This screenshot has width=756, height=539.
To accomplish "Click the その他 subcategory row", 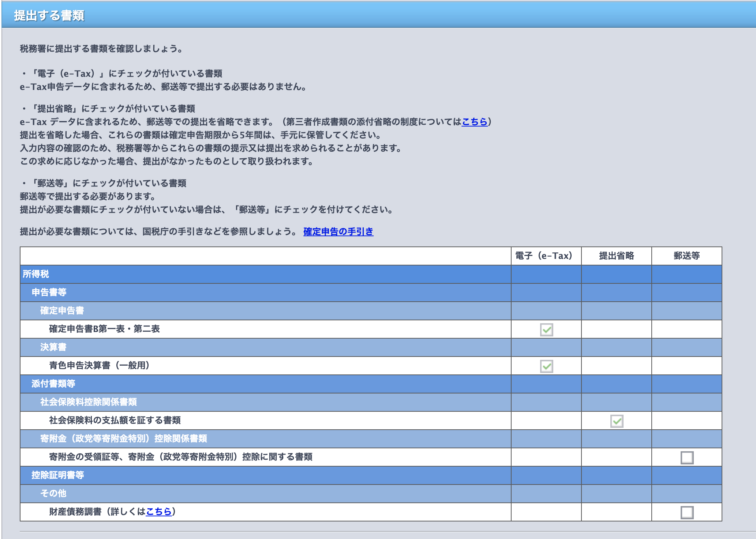I will 53,493.
